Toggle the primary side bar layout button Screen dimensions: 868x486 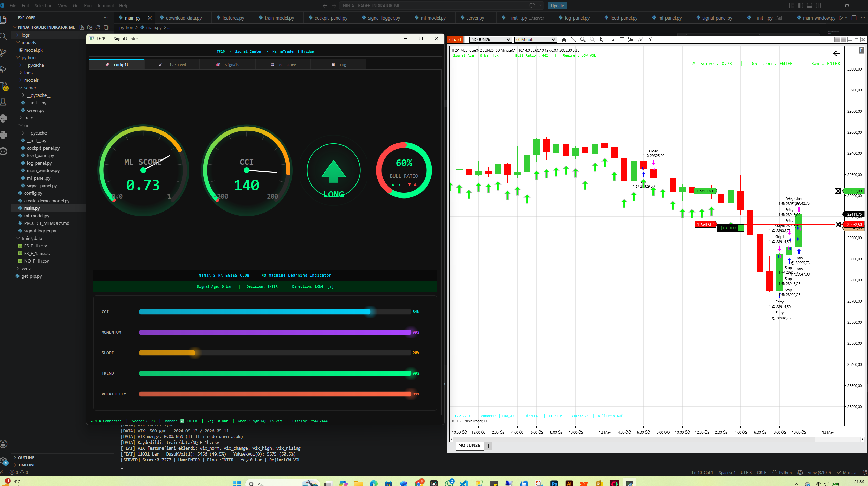pos(801,5)
